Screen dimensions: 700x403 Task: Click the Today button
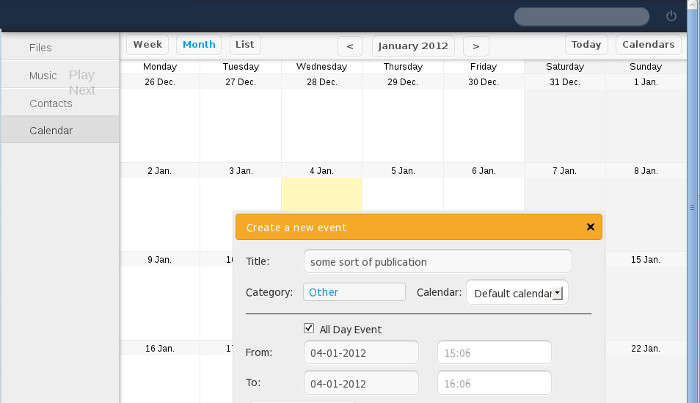tap(586, 45)
